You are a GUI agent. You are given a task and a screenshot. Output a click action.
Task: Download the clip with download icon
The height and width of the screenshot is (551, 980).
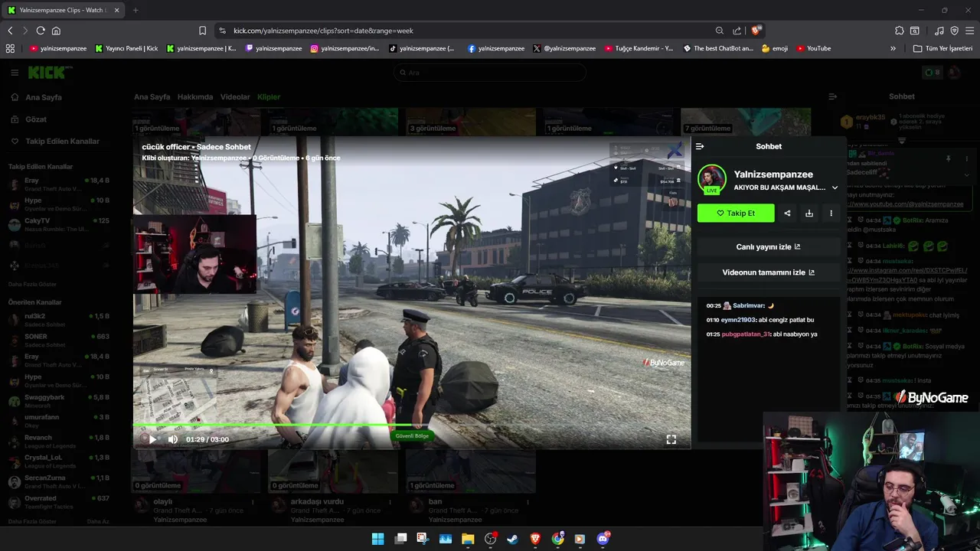pos(809,214)
